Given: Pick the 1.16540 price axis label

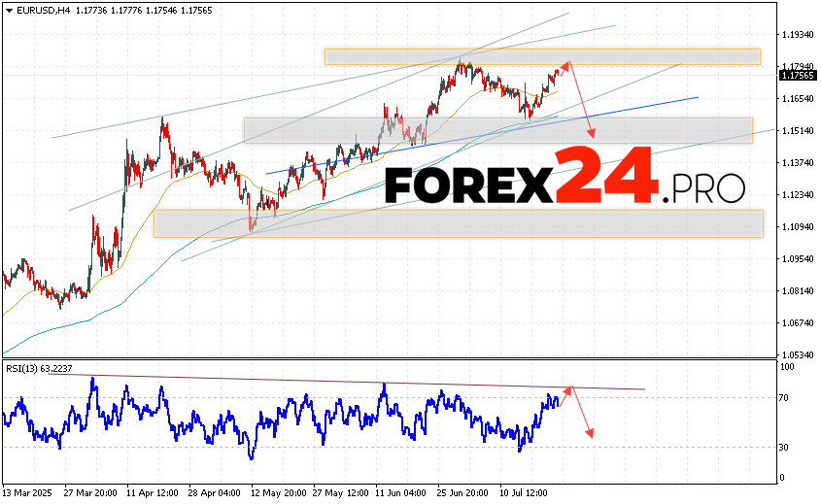Looking at the screenshot, I should point(798,99).
